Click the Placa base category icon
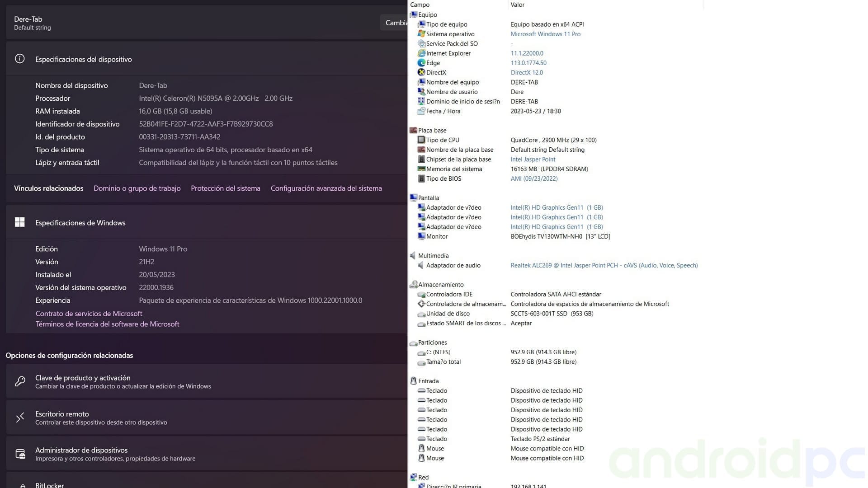This screenshot has height=488, width=868. point(413,130)
